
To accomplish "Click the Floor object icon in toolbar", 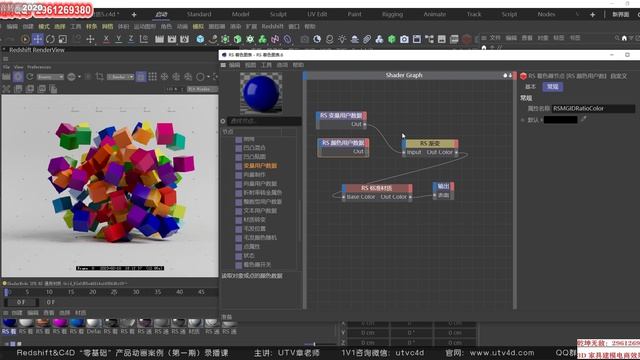I will pos(354,39).
